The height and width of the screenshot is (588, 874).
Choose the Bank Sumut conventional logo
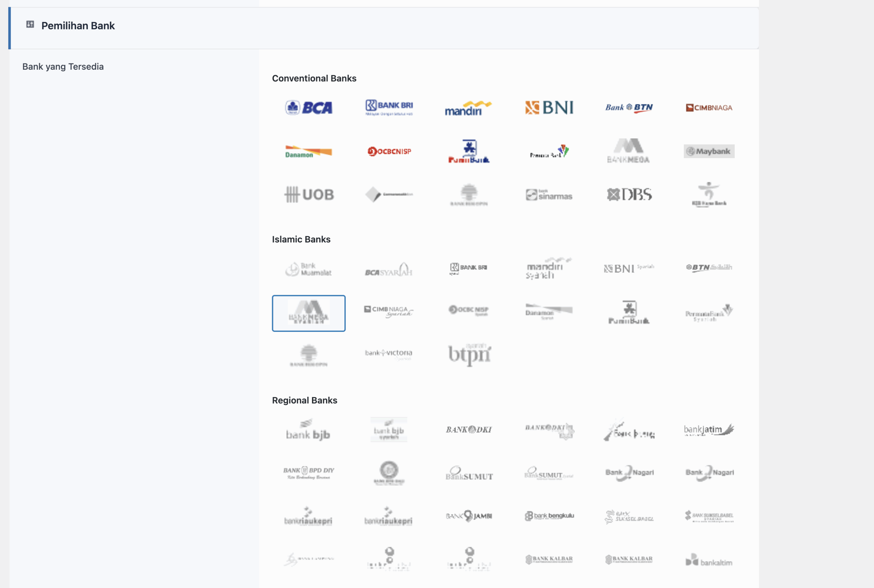point(469,473)
